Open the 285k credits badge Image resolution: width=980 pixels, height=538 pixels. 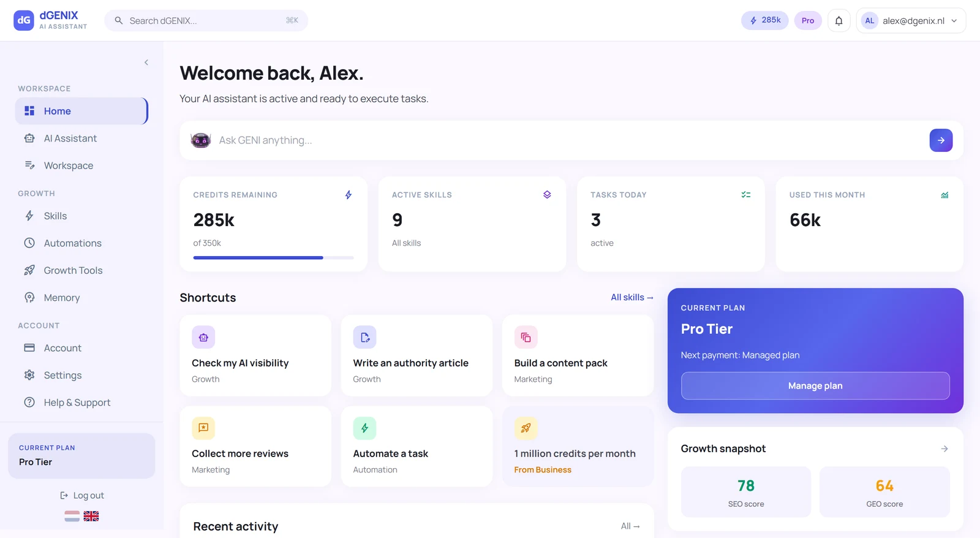(x=765, y=20)
